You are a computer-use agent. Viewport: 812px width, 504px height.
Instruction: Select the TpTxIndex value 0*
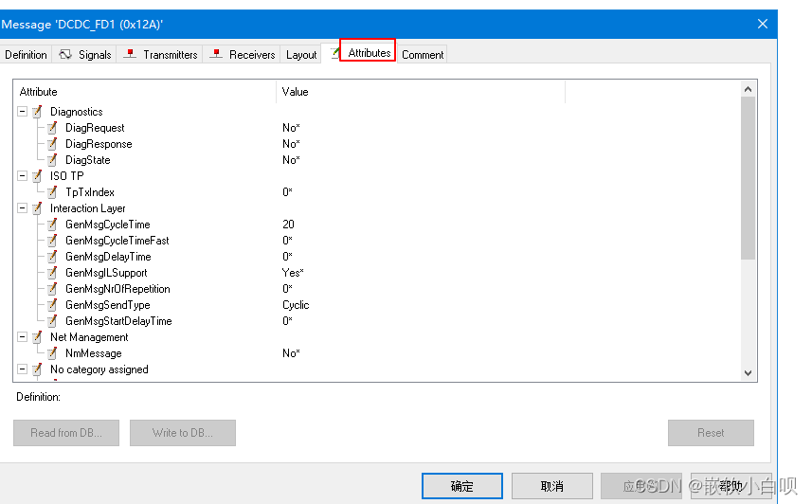tap(287, 192)
